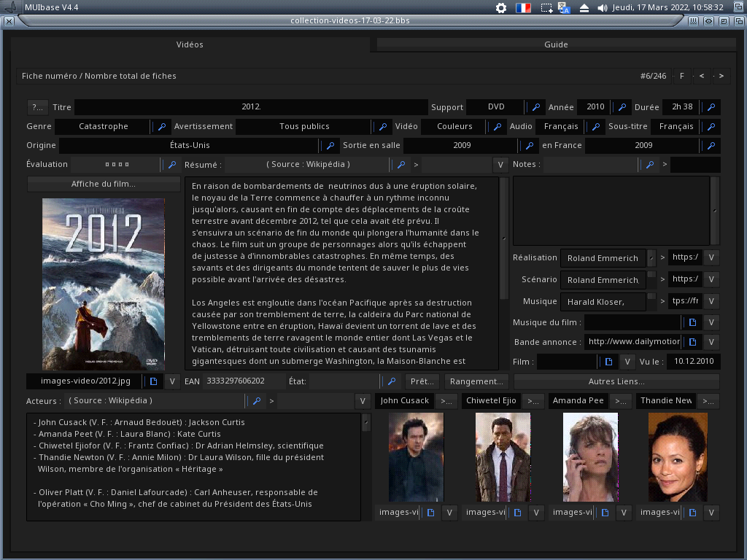Click the magnifier icon next to Vidéo Couleurs
The image size is (747, 560).
click(x=498, y=127)
